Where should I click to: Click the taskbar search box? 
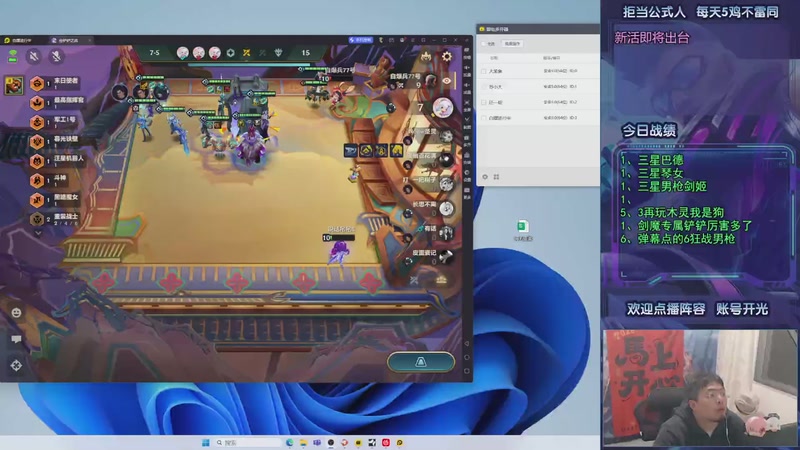point(247,442)
